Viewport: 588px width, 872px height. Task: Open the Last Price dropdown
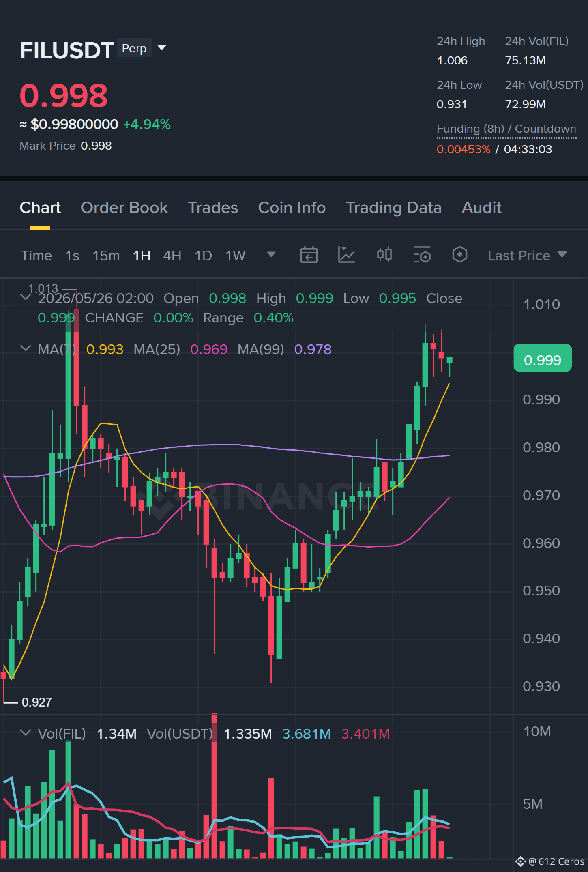pyautogui.click(x=527, y=256)
